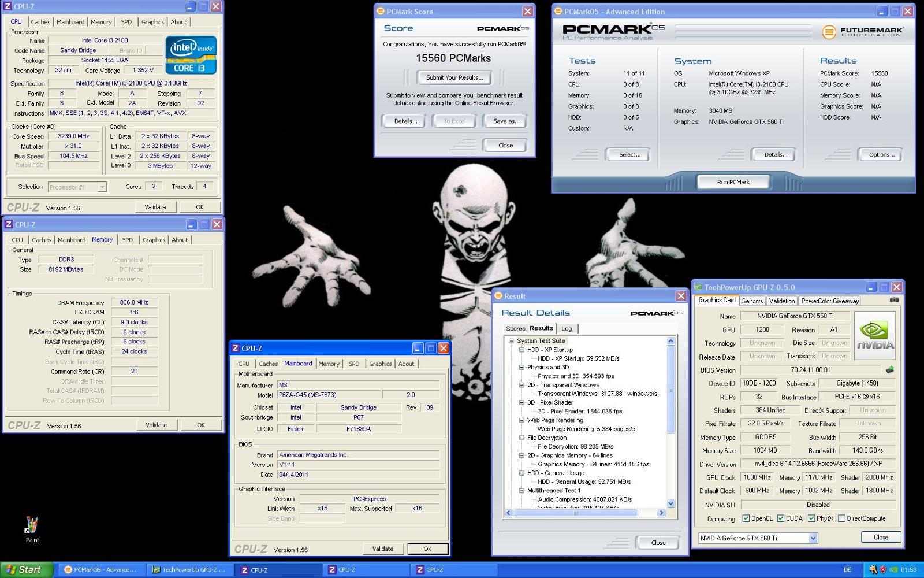Click the taskbar clock showing 01:53

tap(908, 570)
